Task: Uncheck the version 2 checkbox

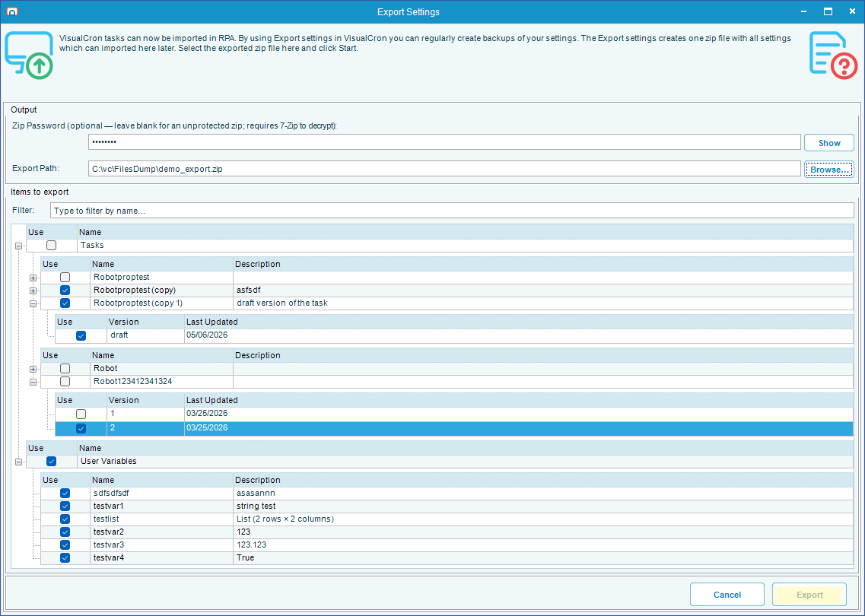Action: click(x=81, y=428)
